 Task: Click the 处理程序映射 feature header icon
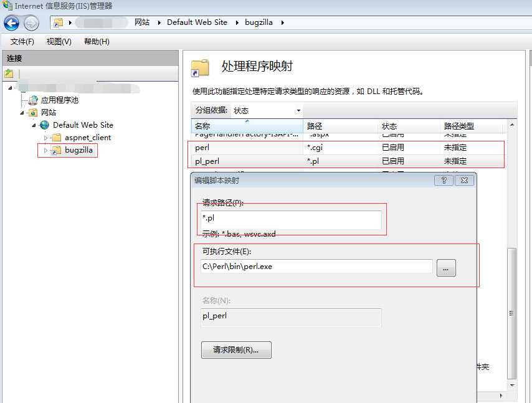200,67
